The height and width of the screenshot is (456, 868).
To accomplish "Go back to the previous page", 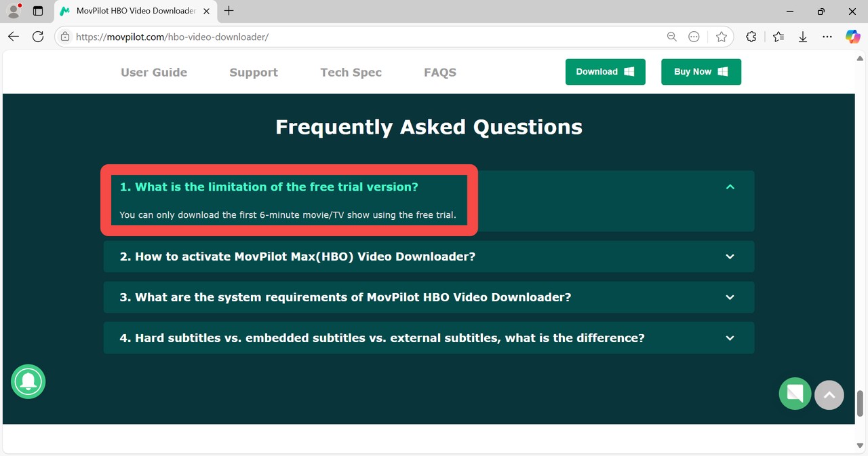I will 14,37.
